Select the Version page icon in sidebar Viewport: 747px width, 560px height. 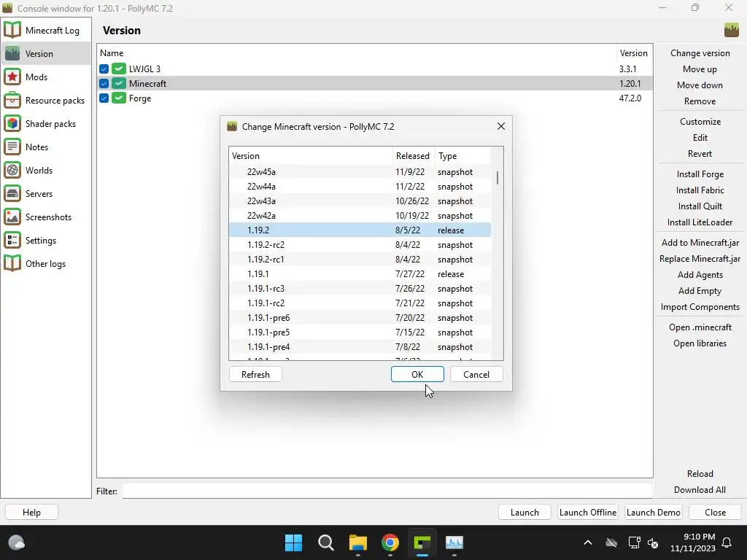tap(12, 53)
